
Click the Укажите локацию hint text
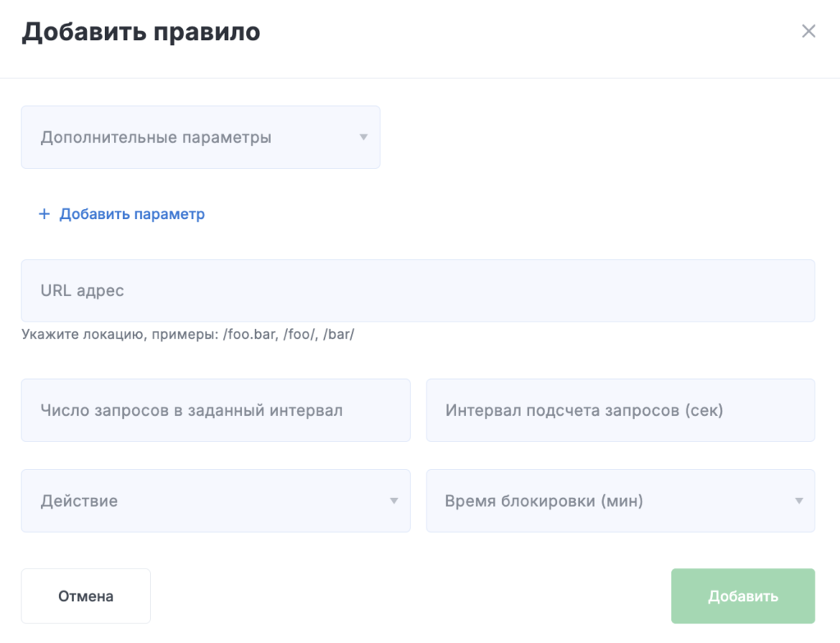point(188,335)
